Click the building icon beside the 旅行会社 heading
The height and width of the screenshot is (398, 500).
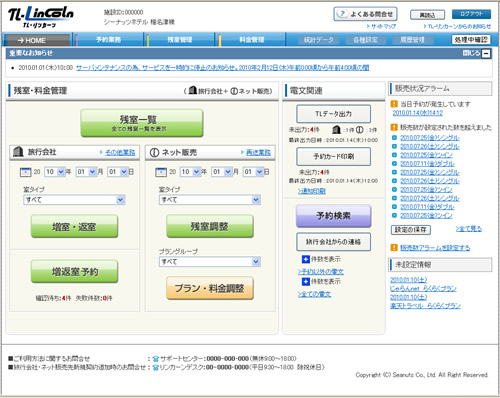(x=18, y=152)
